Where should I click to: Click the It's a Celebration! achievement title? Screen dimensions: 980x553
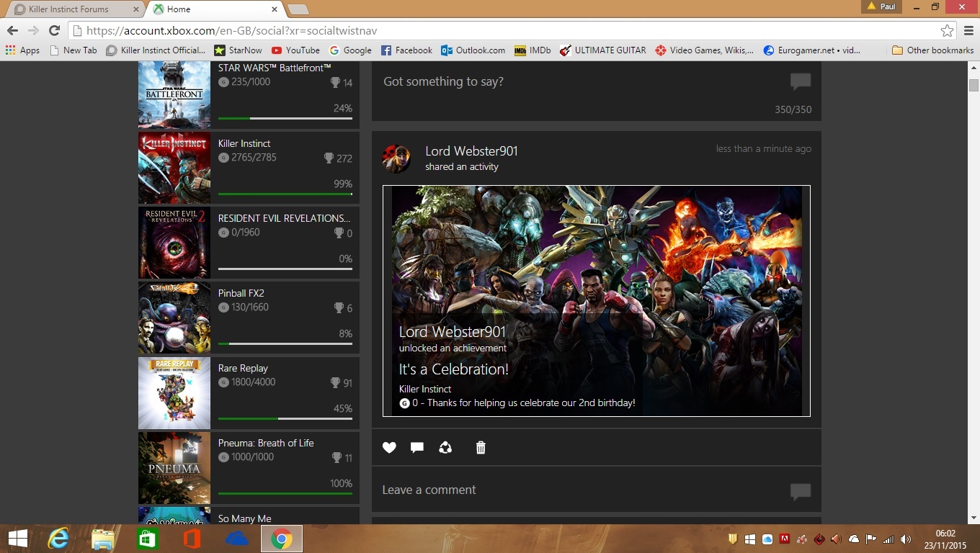click(x=454, y=369)
